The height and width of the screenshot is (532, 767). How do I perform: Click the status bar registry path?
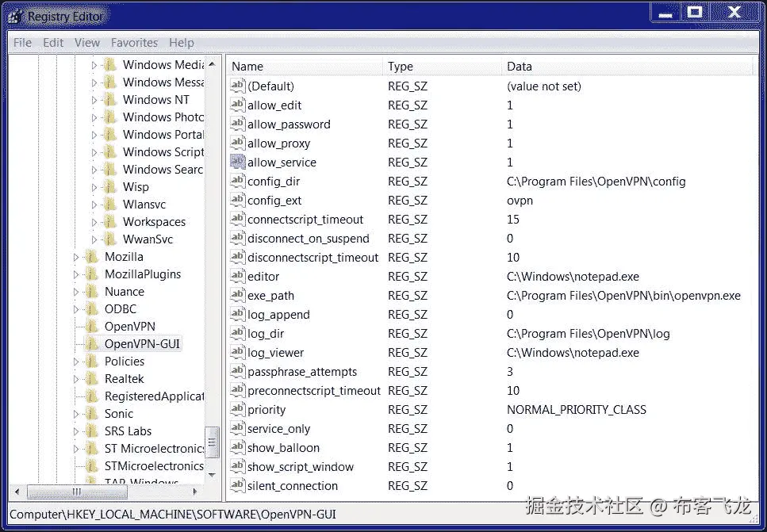173,515
